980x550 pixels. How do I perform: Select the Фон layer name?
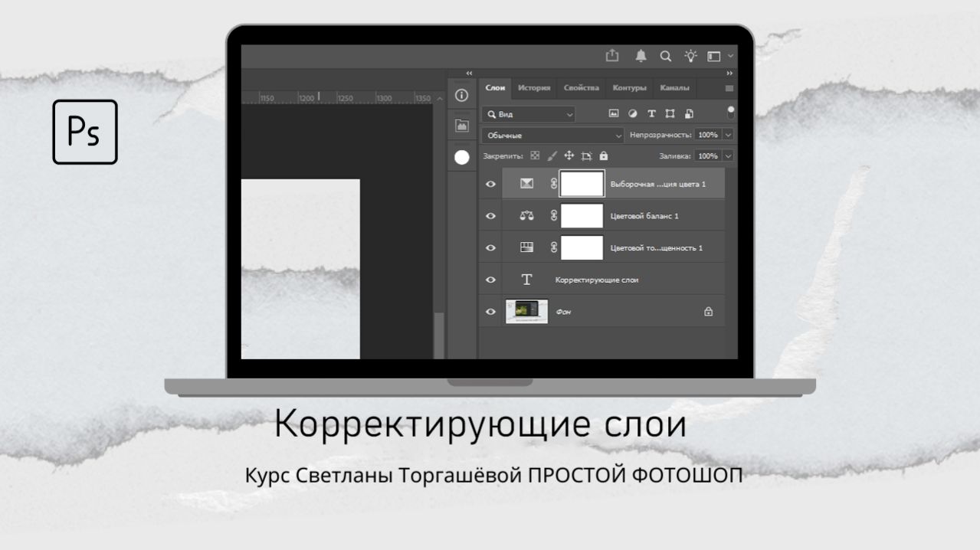(x=563, y=313)
